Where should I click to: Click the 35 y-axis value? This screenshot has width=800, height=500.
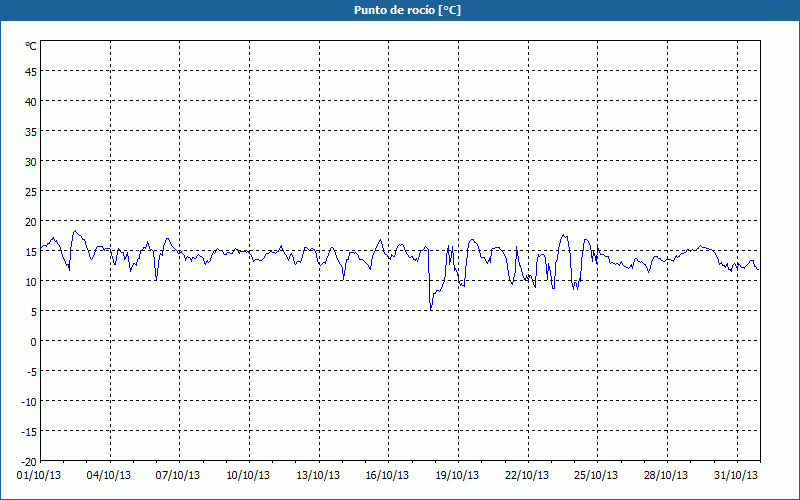31,132
